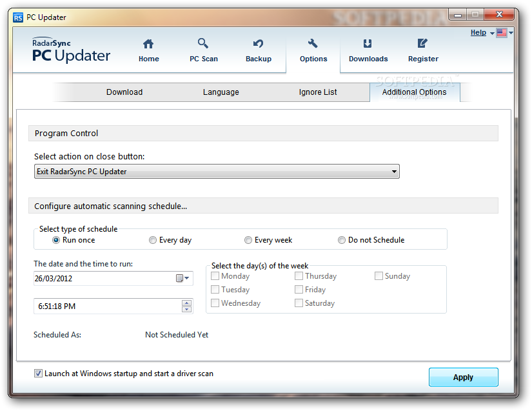Select the Additional Options tab
The image size is (532, 411).
(414, 92)
